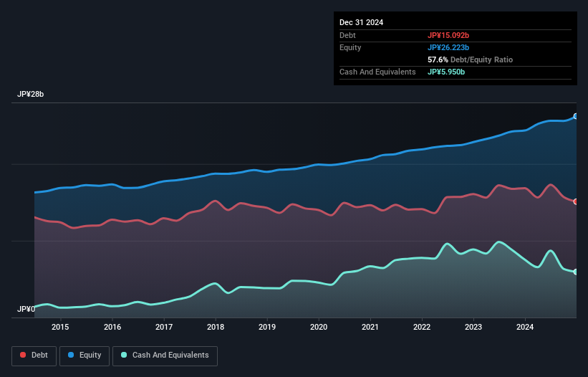Click the Debt row label in tooltip
This screenshot has width=588, height=377.
pos(347,35)
